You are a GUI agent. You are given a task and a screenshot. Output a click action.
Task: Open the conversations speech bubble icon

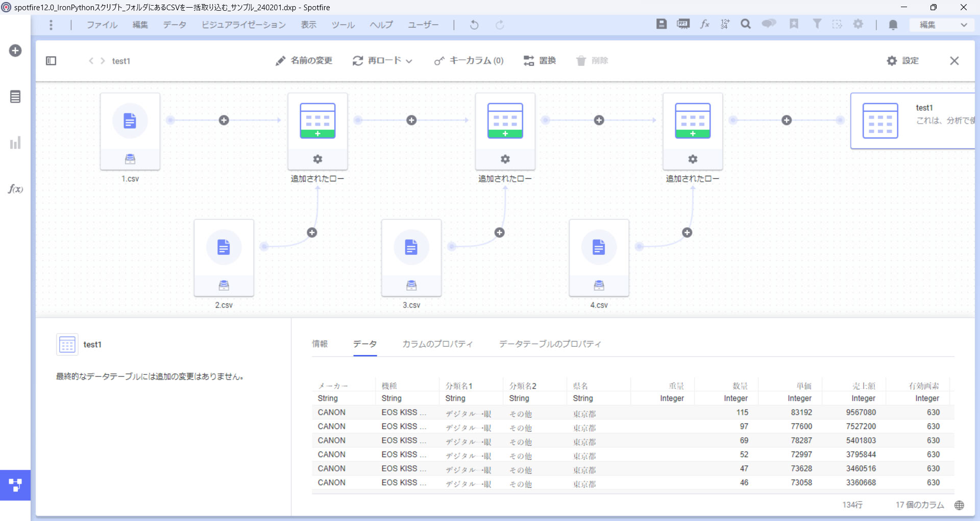(x=769, y=24)
